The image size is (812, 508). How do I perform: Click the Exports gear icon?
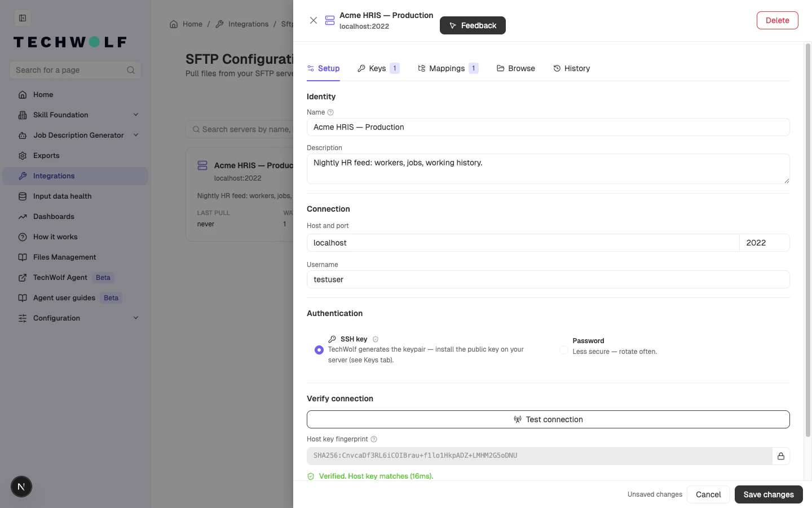[23, 156]
